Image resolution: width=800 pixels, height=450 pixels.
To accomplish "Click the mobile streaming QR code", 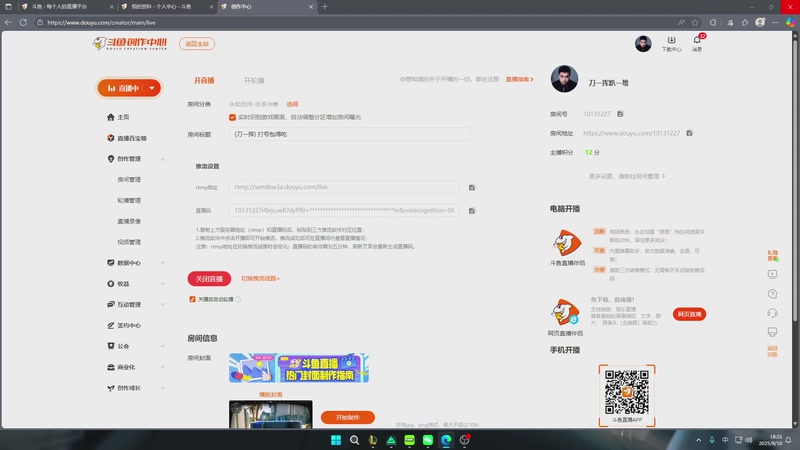I will pyautogui.click(x=627, y=392).
